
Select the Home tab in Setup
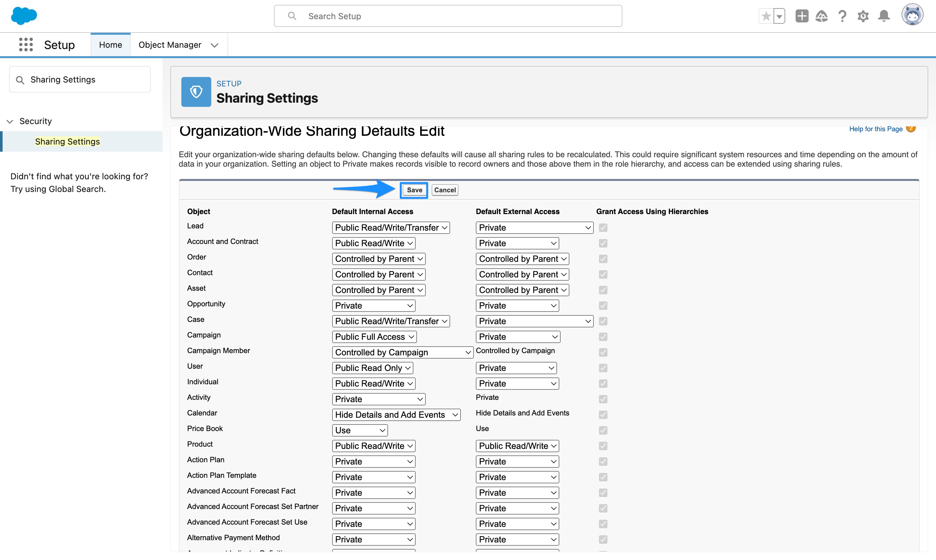(110, 44)
